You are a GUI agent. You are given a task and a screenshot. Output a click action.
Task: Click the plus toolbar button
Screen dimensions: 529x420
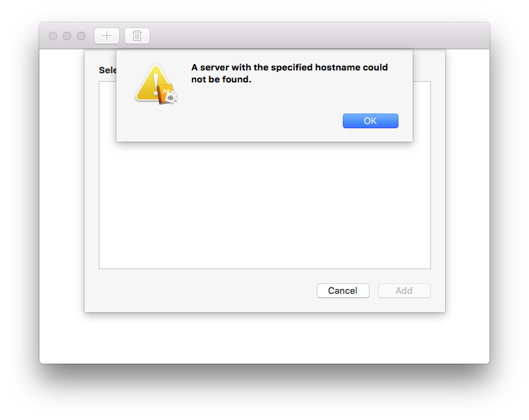107,36
